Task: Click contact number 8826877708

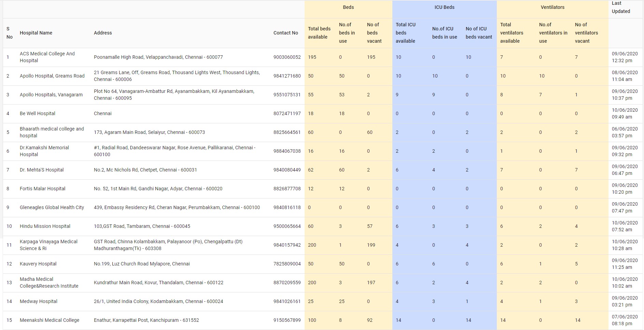Action: tap(287, 189)
